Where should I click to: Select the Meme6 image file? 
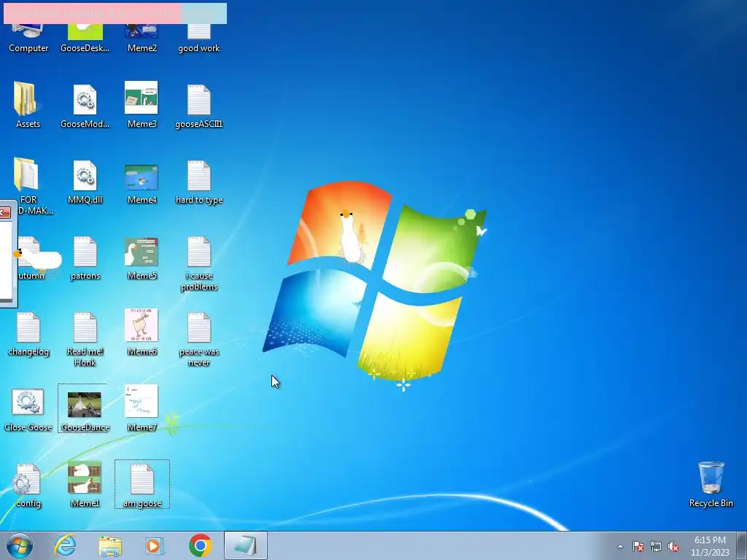click(142, 332)
